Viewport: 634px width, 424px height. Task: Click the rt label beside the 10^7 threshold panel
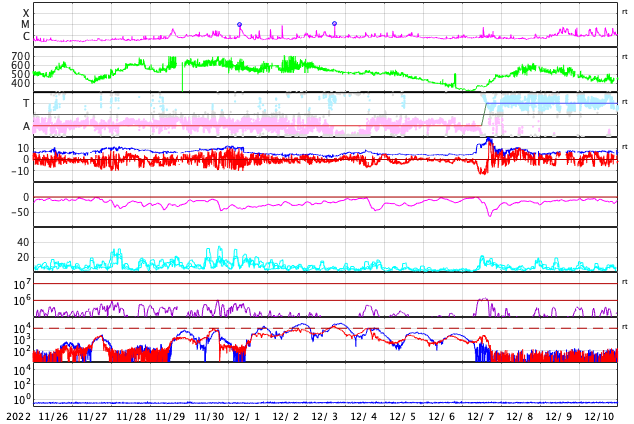pyautogui.click(x=625, y=281)
